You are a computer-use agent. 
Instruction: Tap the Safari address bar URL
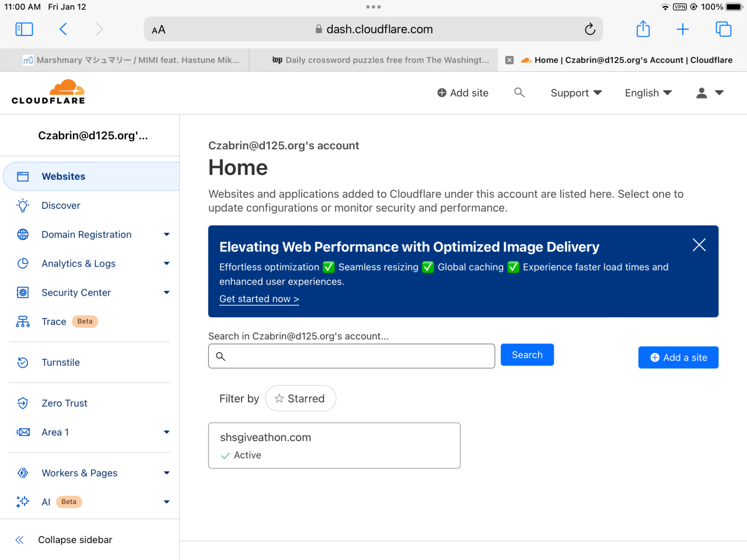click(x=379, y=29)
